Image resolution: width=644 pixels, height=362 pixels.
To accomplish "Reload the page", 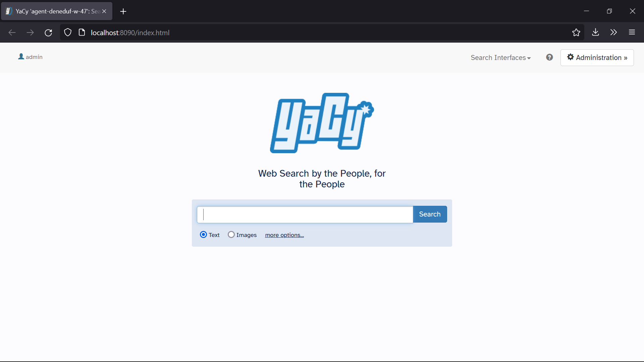I will 48,33.
